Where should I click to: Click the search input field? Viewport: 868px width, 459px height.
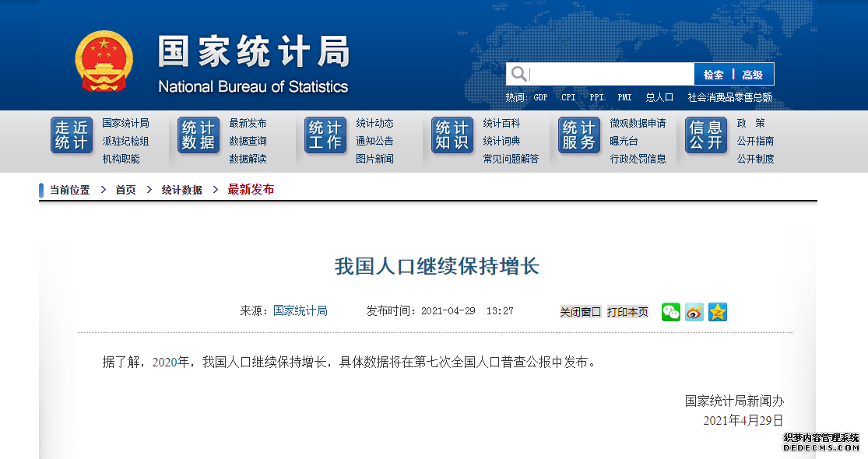610,75
